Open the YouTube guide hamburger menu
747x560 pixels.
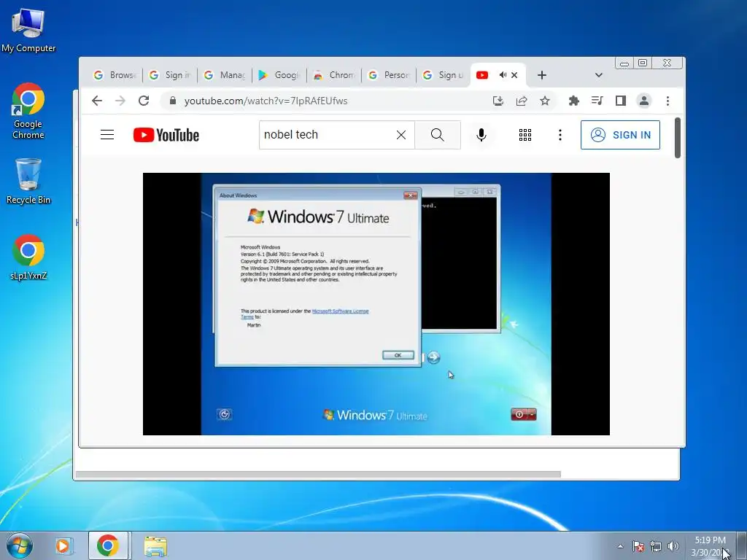tap(107, 135)
